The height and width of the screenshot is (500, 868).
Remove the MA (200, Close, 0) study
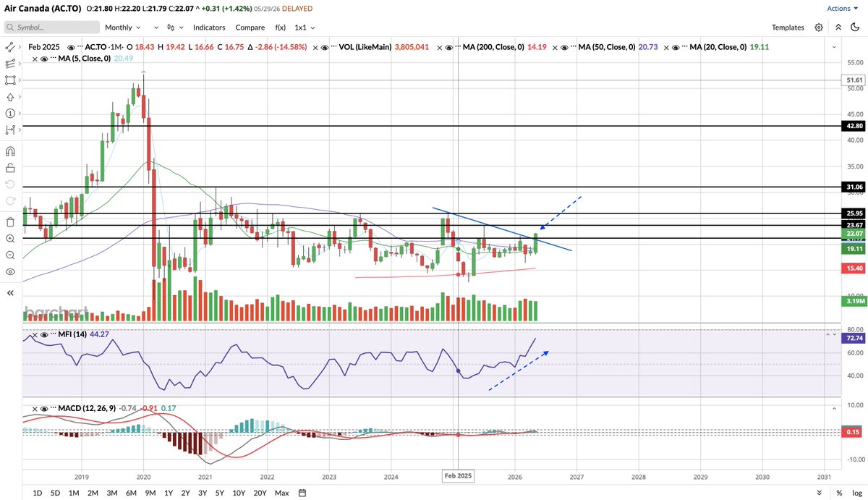(x=439, y=47)
